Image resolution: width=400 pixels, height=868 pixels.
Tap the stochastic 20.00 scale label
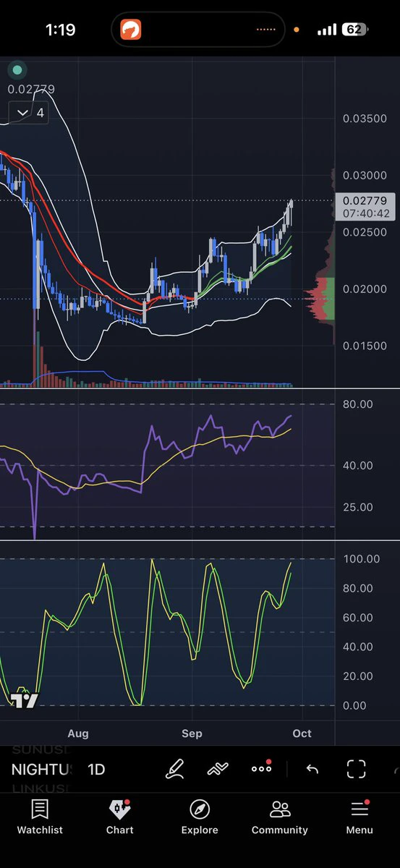(357, 676)
